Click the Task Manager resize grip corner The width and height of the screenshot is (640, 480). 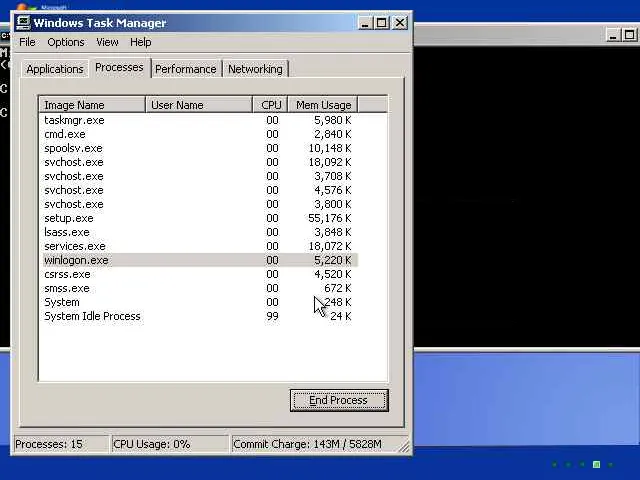(x=404, y=447)
